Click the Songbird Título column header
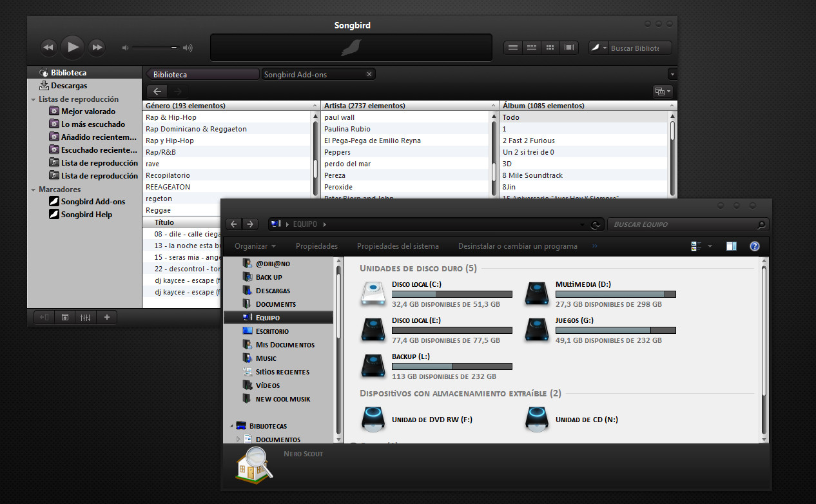Screen dimensions: 816x504 181,222
